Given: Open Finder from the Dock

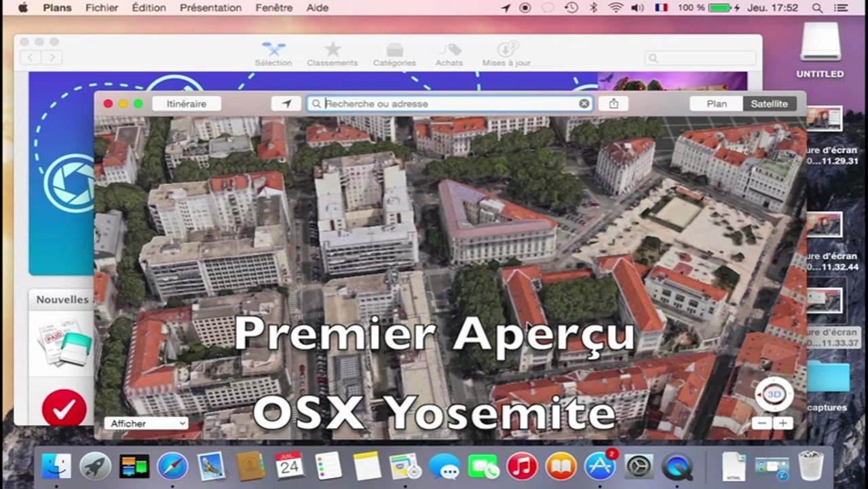Looking at the screenshot, I should 56,466.
